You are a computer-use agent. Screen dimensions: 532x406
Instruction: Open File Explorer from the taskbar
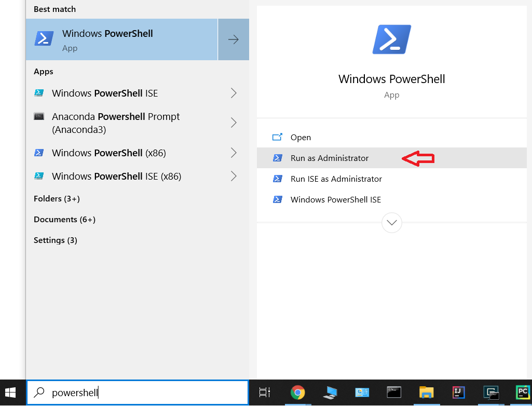[426, 393]
